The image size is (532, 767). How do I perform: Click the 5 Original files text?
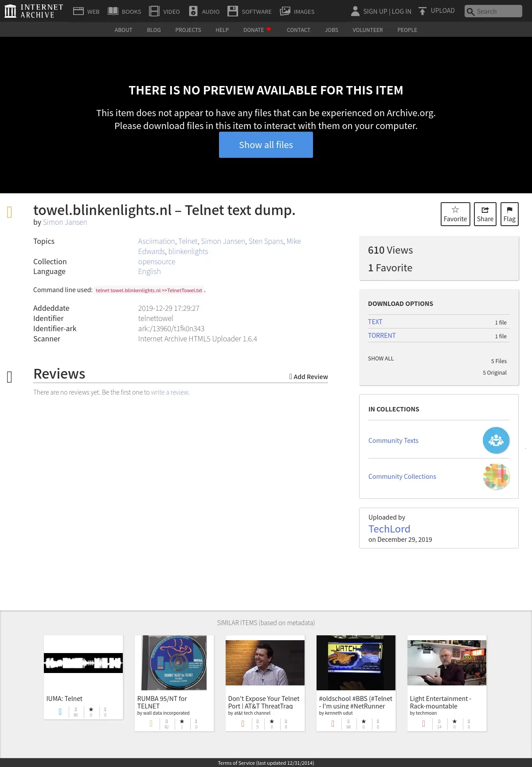point(495,372)
